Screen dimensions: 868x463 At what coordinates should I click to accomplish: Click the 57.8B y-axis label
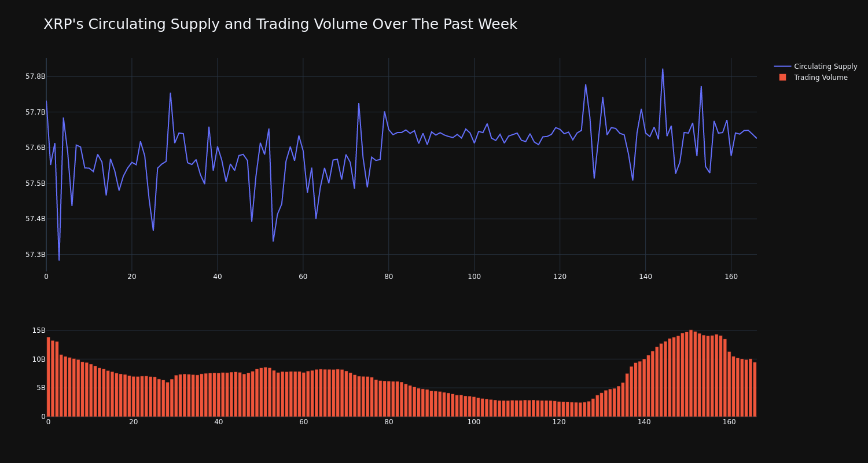35,76
